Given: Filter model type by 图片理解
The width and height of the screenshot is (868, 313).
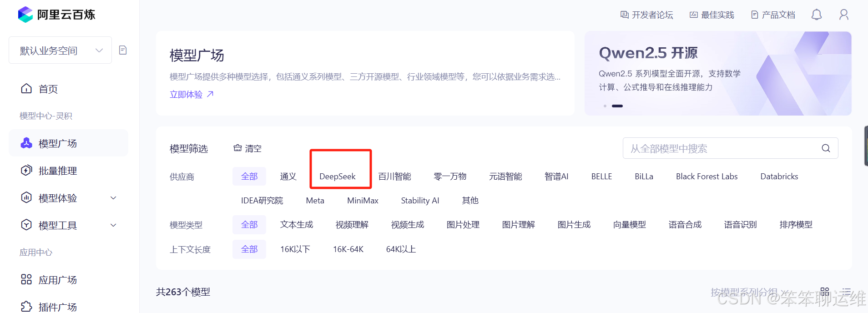Looking at the screenshot, I should coord(519,225).
